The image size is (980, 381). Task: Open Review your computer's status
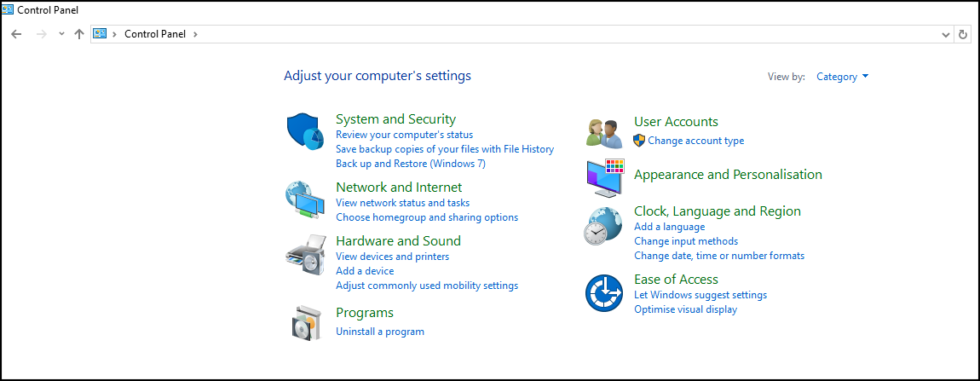[x=405, y=135]
